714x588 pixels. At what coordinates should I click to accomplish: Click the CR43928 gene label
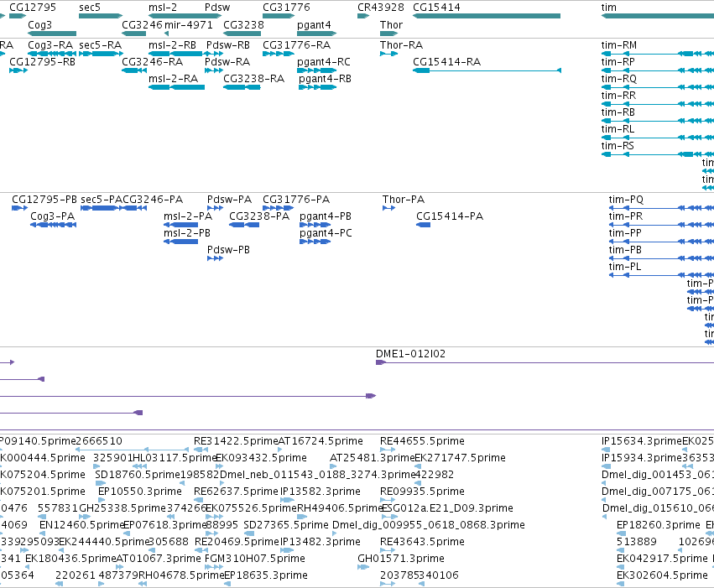(x=381, y=8)
